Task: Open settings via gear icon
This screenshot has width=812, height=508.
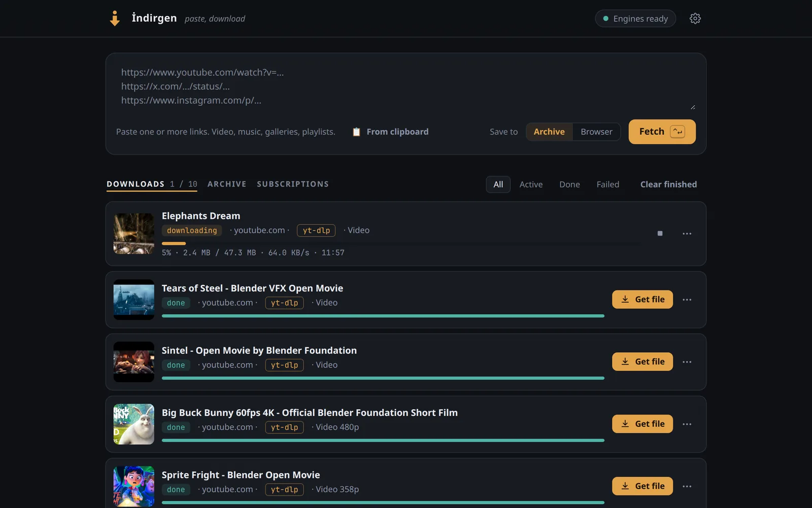Action: click(x=695, y=18)
